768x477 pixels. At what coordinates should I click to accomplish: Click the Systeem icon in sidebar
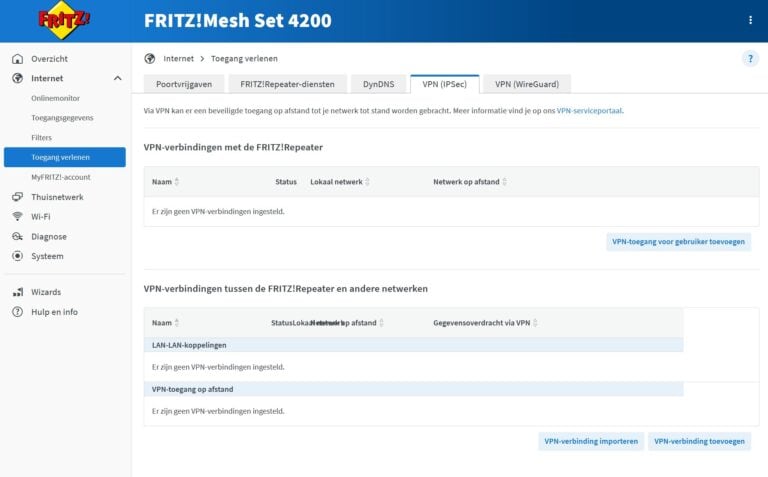(x=17, y=256)
